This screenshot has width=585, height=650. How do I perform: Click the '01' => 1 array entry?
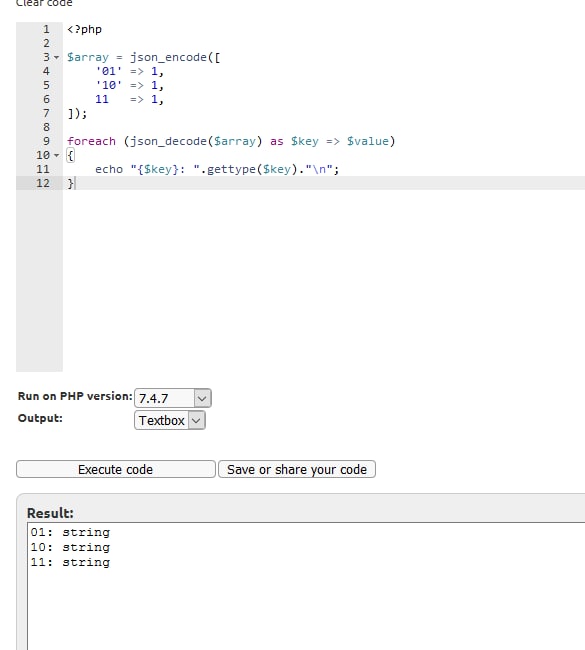130,71
